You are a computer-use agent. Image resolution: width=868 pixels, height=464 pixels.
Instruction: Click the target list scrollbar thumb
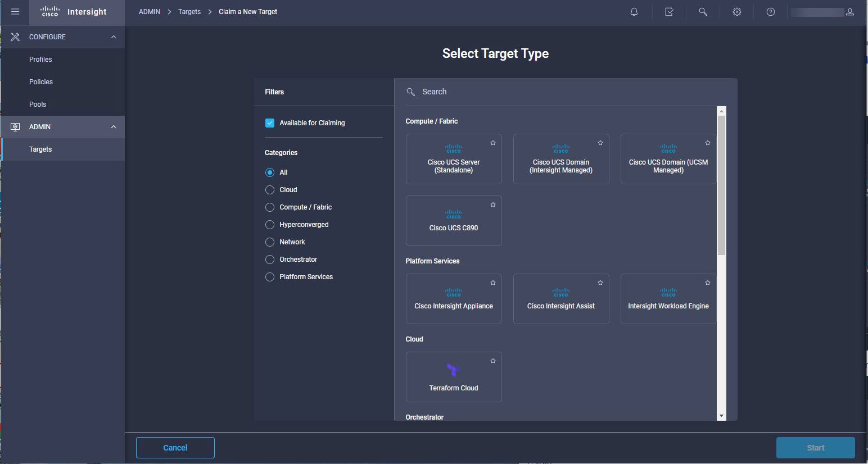pyautogui.click(x=722, y=185)
